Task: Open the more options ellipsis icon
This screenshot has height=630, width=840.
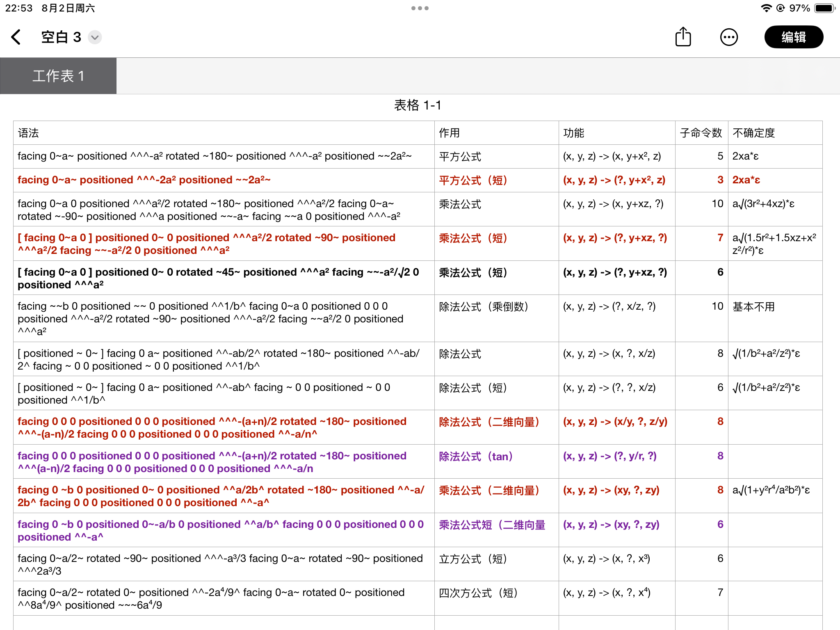Action: click(729, 37)
